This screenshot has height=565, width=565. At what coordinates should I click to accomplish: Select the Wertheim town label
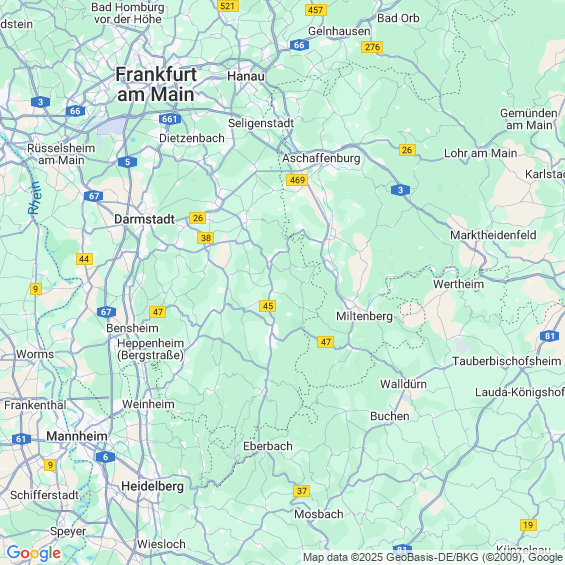[458, 284]
